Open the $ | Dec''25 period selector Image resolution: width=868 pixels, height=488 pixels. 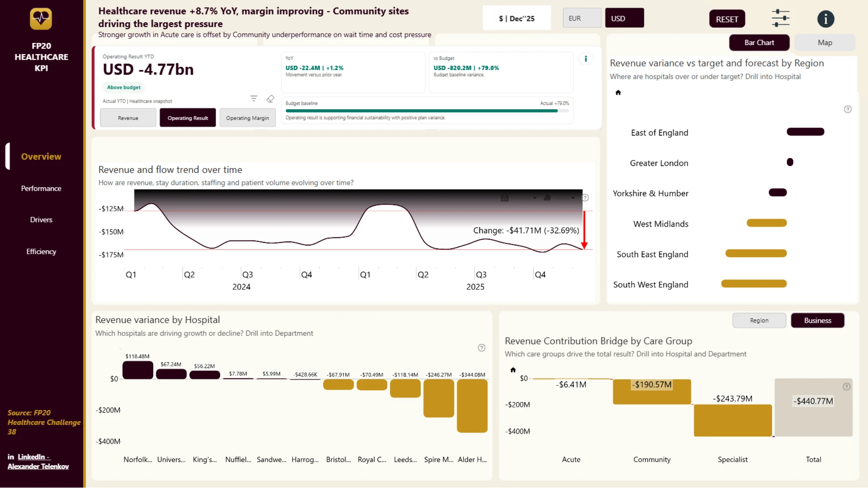click(x=517, y=18)
